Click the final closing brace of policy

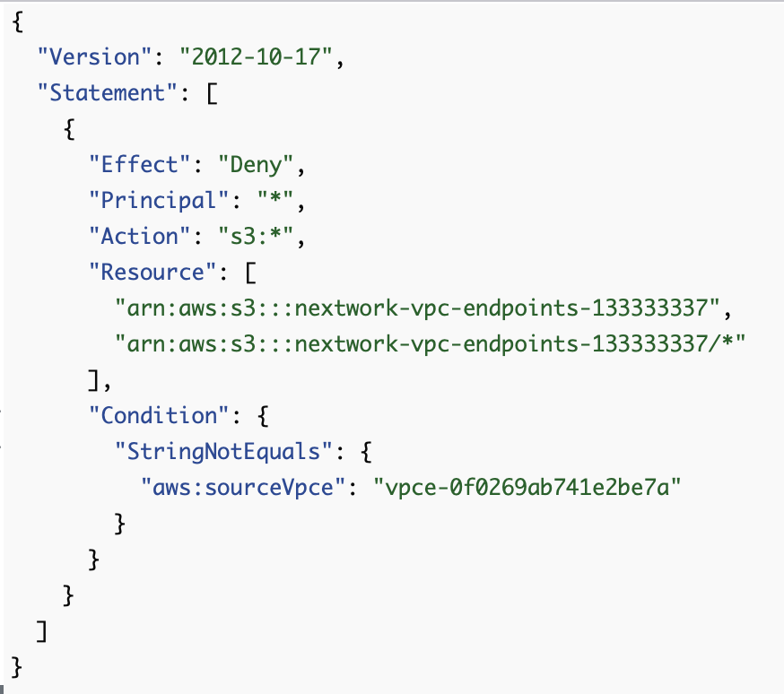coord(16,667)
